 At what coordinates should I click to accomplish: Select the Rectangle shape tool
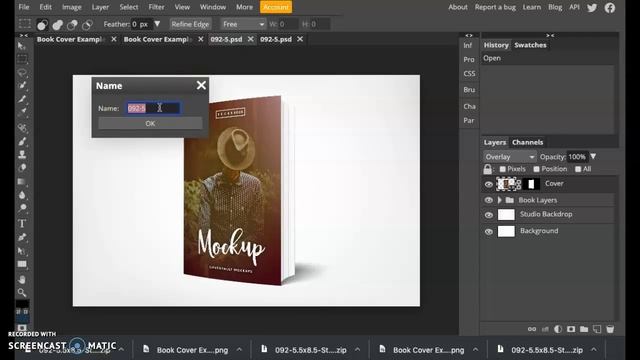point(22,264)
